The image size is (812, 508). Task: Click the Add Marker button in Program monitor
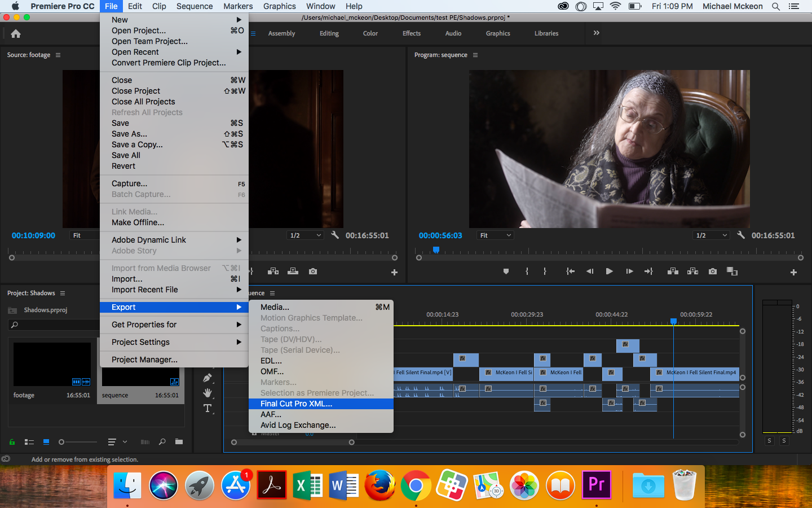click(x=506, y=271)
